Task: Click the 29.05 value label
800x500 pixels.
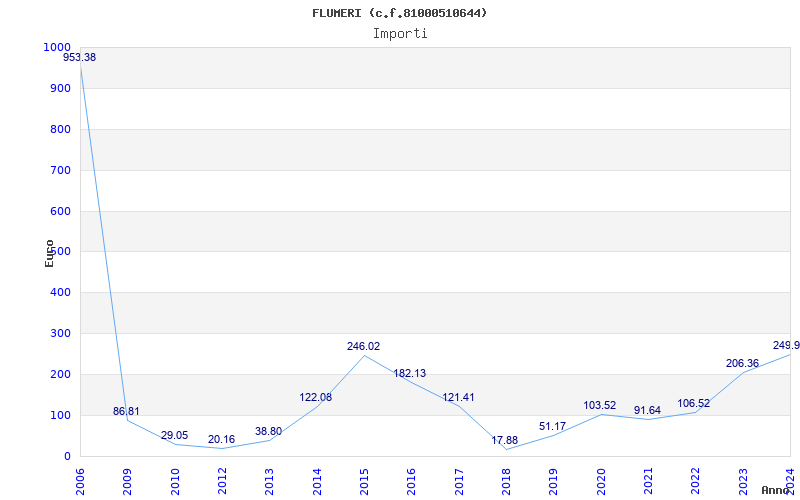Action: 174,435
